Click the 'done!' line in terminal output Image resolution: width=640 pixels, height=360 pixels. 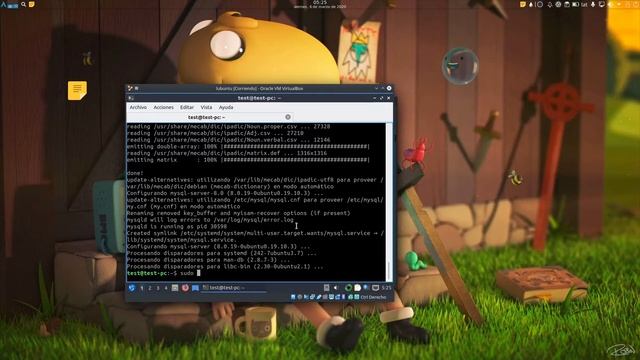(135, 173)
